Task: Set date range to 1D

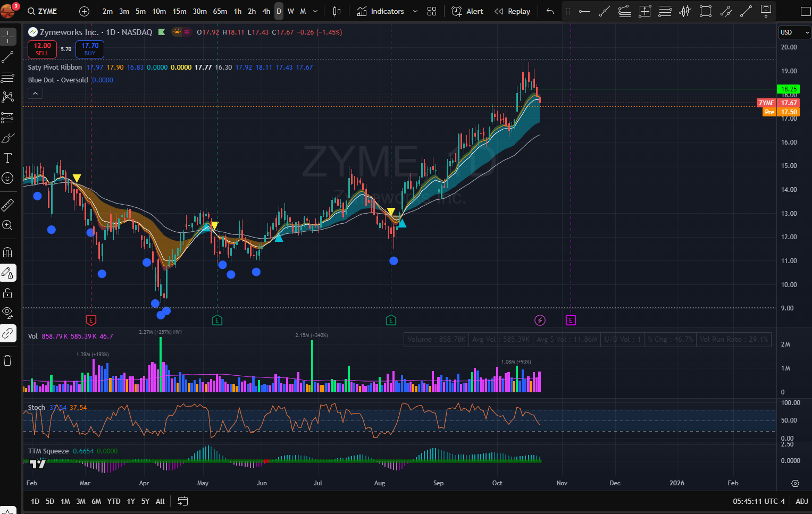Action: click(35, 501)
